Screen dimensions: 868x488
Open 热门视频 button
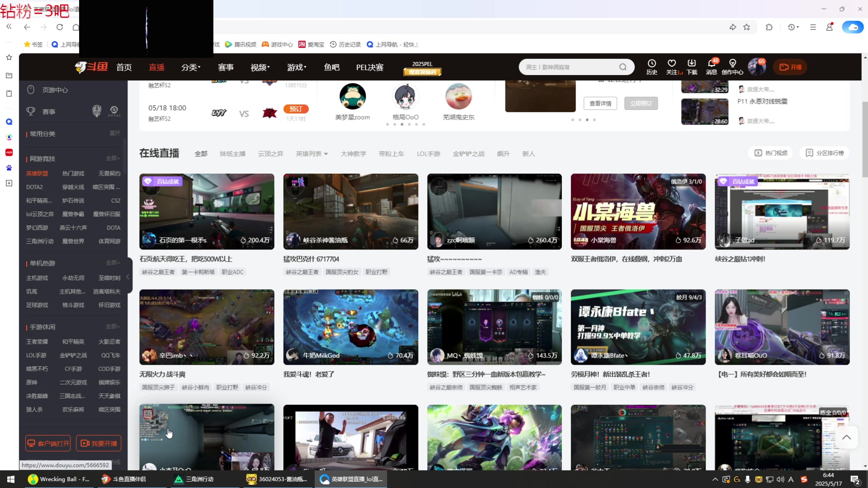[771, 153]
